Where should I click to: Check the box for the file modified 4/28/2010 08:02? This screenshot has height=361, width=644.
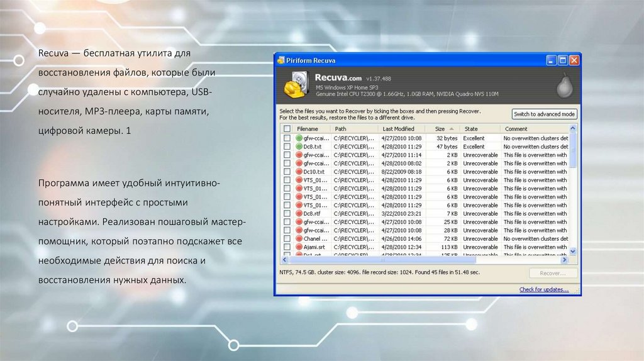(287, 164)
